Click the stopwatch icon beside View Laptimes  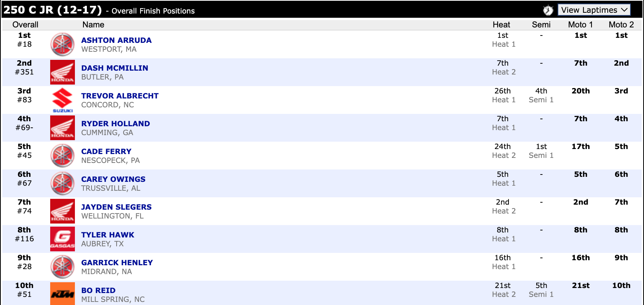(548, 10)
